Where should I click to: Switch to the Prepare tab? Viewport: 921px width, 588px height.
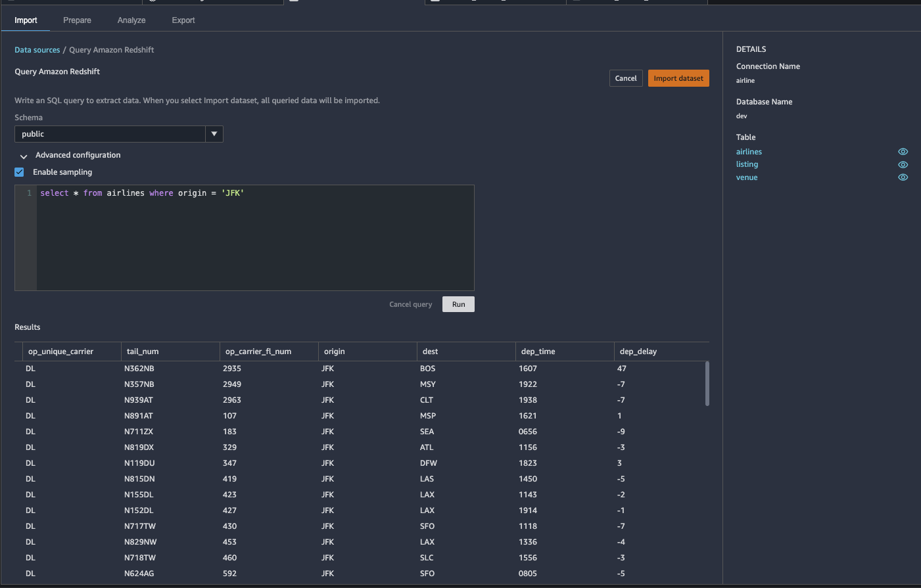(x=77, y=20)
